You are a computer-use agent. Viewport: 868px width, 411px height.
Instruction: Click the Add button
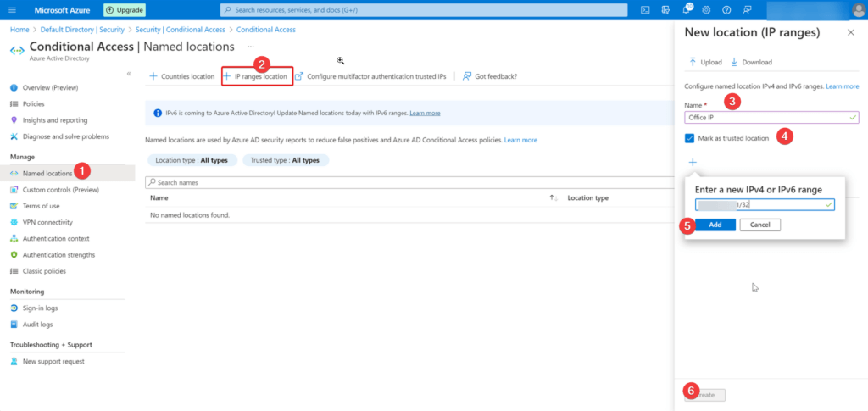pyautogui.click(x=715, y=225)
